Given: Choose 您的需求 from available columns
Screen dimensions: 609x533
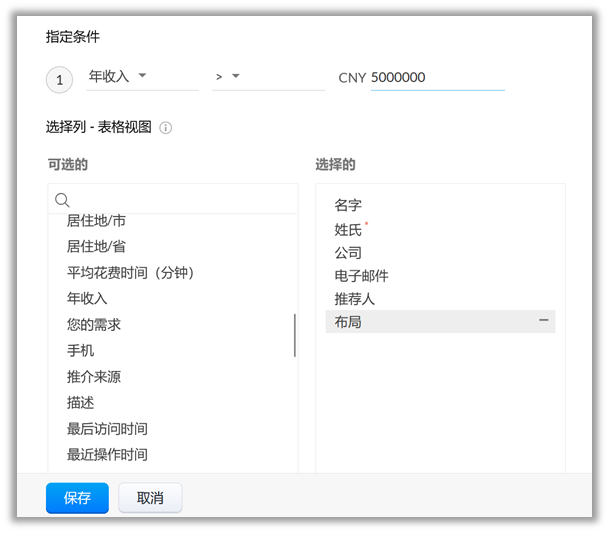Looking at the screenshot, I should point(94,324).
